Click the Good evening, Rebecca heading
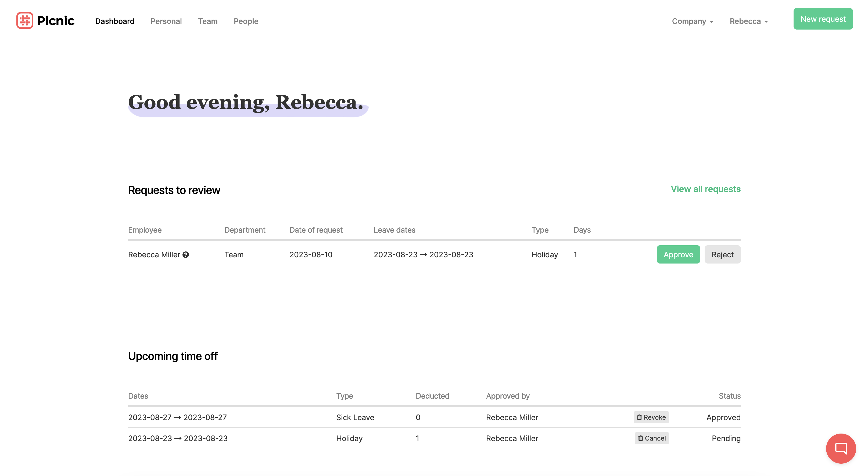Screen dimensions: 868x476 click(x=246, y=102)
